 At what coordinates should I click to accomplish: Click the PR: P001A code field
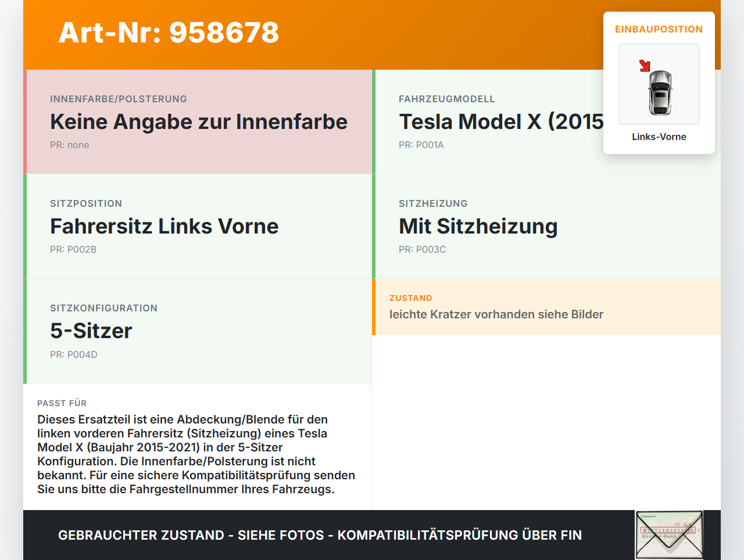pyautogui.click(x=421, y=145)
